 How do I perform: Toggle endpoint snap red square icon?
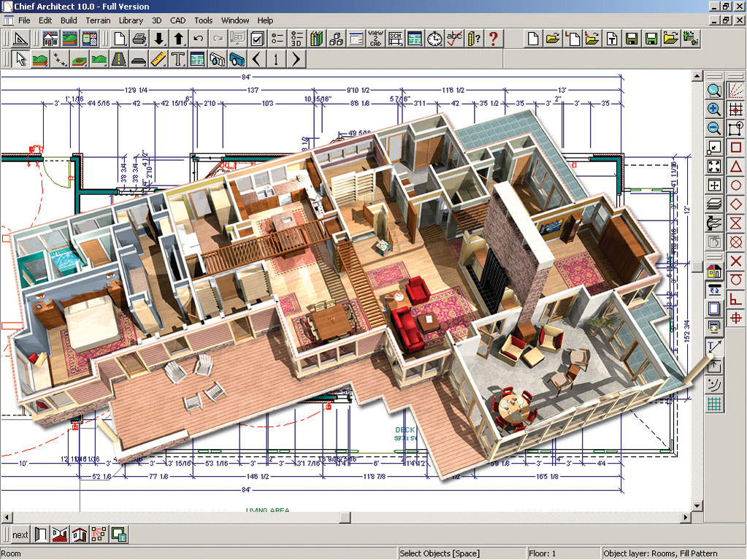[x=736, y=147]
